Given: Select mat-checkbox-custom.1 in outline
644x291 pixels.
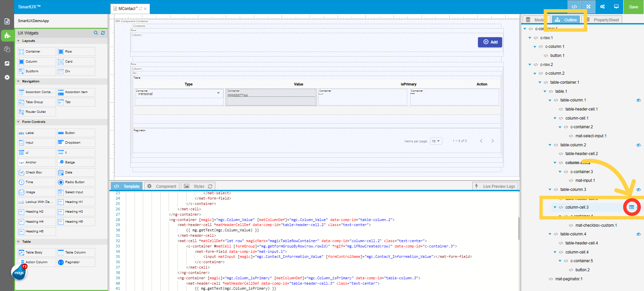Looking at the screenshot, I should click(x=596, y=225).
